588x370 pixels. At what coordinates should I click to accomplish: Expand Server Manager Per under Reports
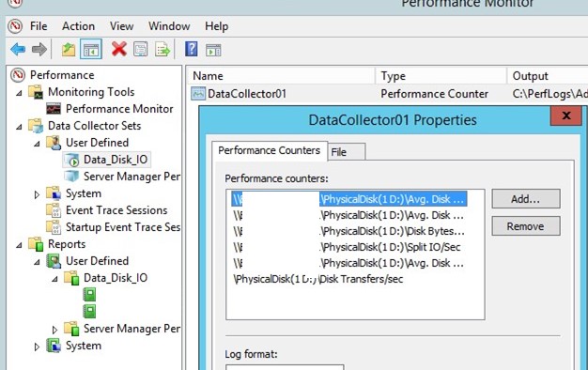pyautogui.click(x=54, y=330)
